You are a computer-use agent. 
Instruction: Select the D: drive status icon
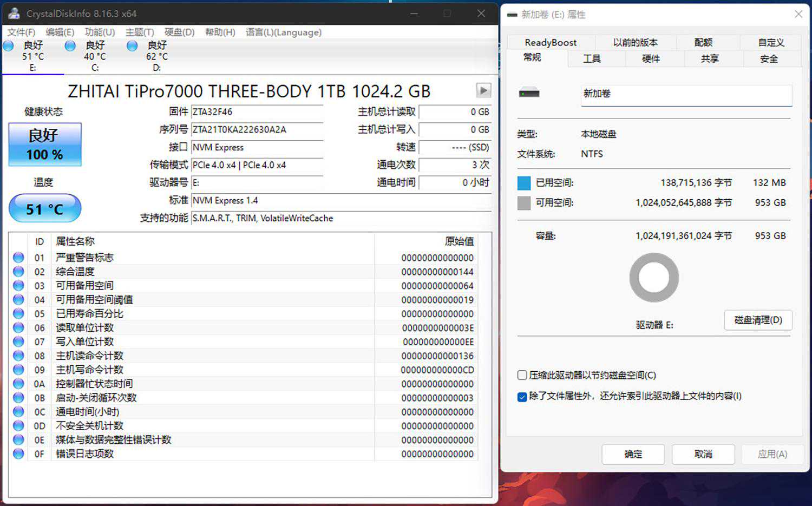click(132, 46)
